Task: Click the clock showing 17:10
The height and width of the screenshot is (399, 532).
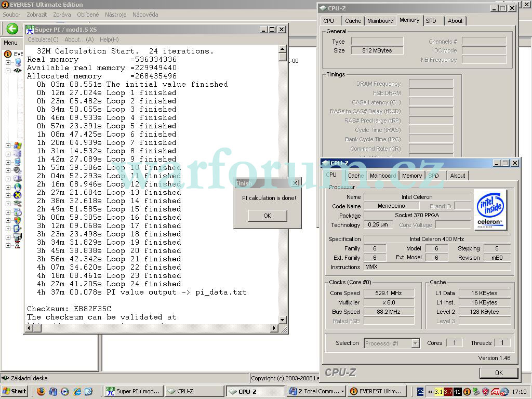Action: 519,392
